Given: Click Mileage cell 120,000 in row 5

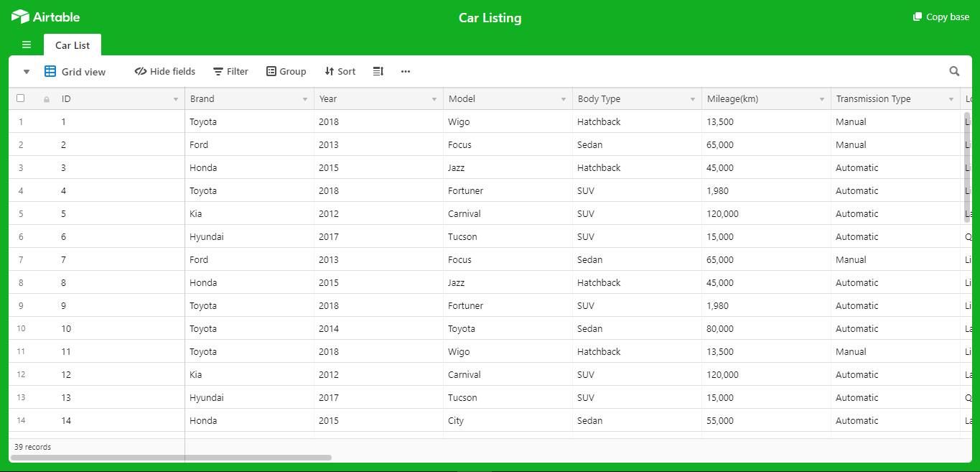Looking at the screenshot, I should 767,213.
